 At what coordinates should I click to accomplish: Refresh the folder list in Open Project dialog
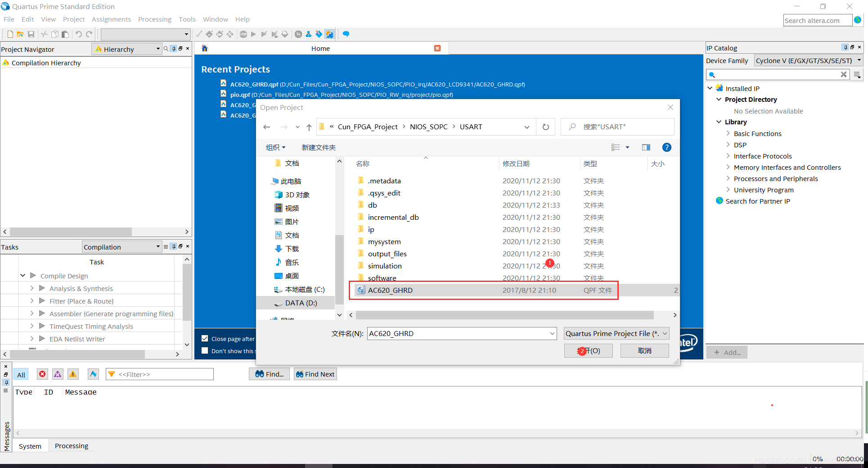[x=546, y=127]
